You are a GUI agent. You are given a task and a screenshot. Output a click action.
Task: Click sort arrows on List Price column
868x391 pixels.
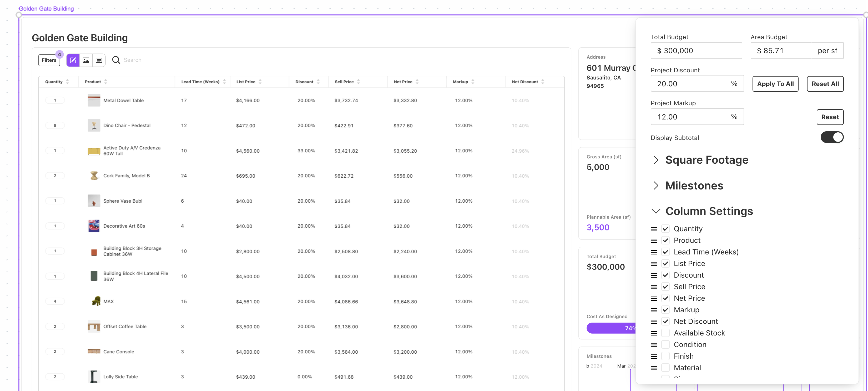[260, 82]
